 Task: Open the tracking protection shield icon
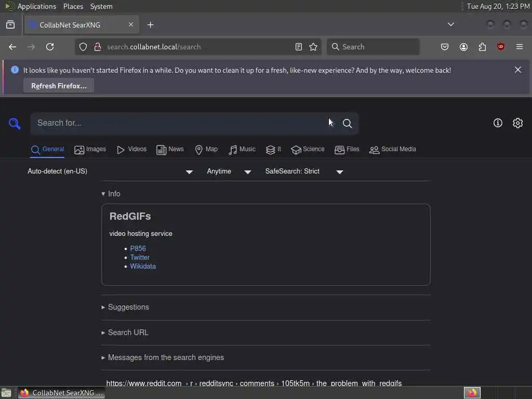tap(83, 47)
